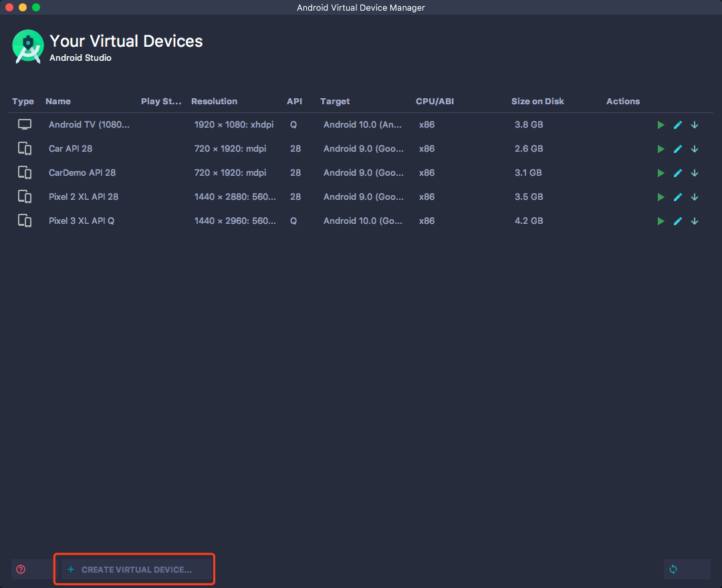Click the device type icon for Pixel 2 XL
The height and width of the screenshot is (588, 722).
(25, 196)
